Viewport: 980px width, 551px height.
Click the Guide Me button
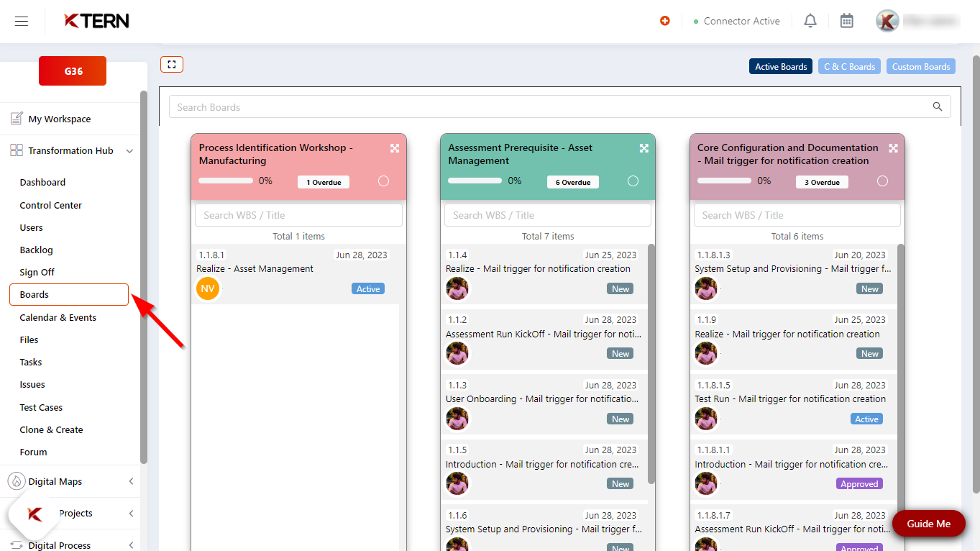[928, 524]
